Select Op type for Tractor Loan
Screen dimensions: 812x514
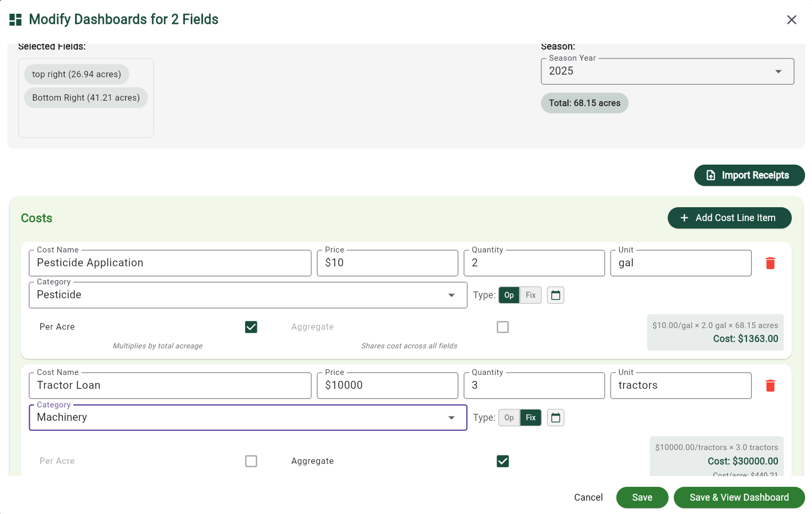point(509,417)
